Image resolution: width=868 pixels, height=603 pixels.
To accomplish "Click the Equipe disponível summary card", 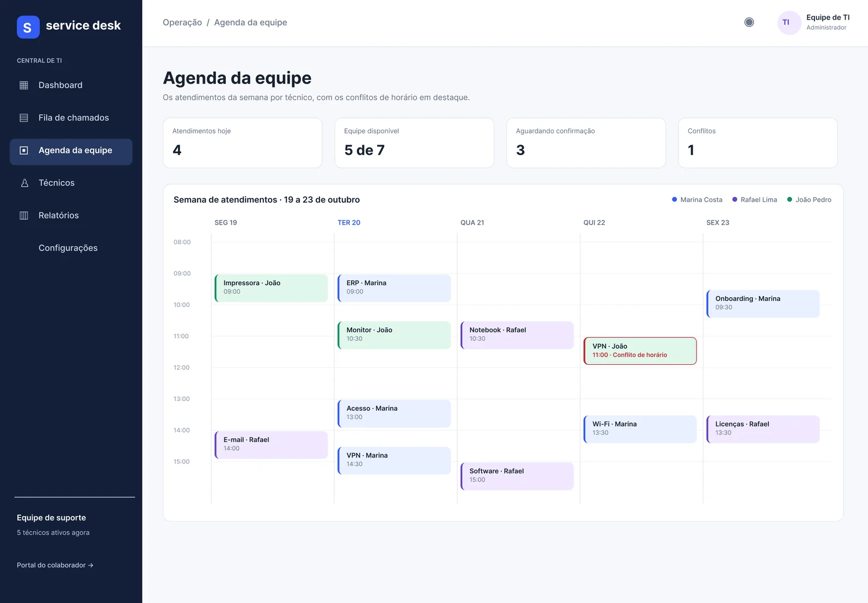I will (414, 143).
